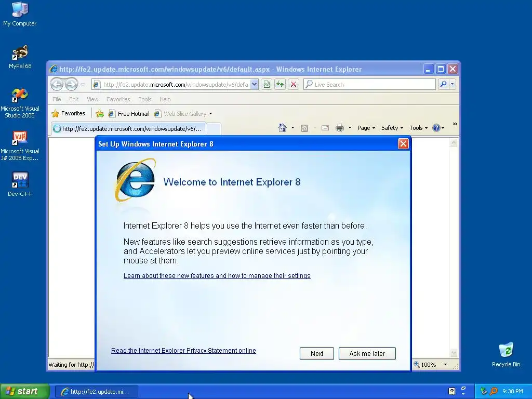Click the Live Search input field
This screenshot has height=399, width=532.
click(369, 84)
